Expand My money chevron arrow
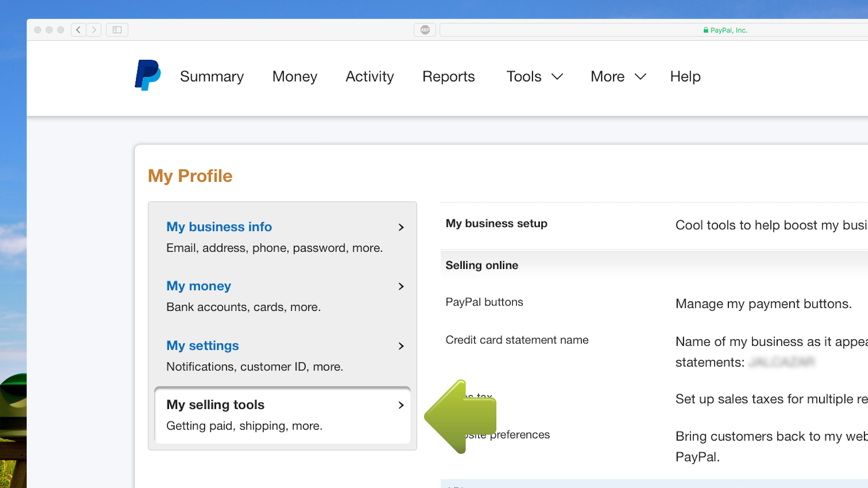The height and width of the screenshot is (488, 868). click(x=401, y=286)
